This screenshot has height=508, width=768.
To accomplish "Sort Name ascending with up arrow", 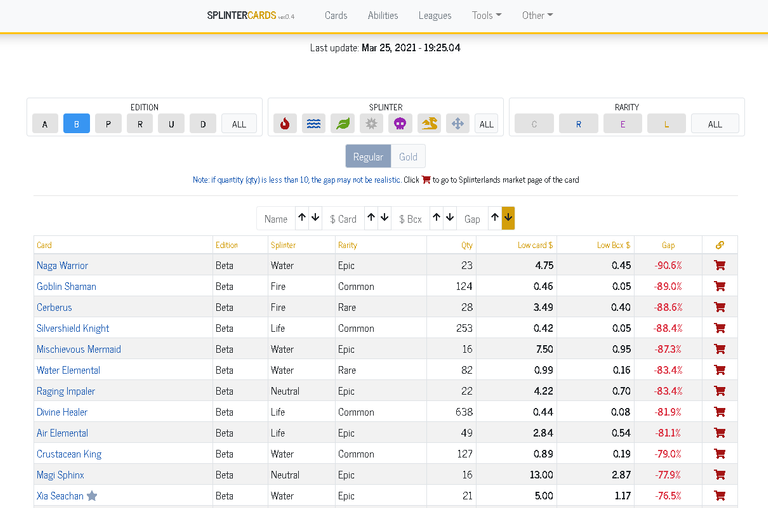I will tap(302, 218).
